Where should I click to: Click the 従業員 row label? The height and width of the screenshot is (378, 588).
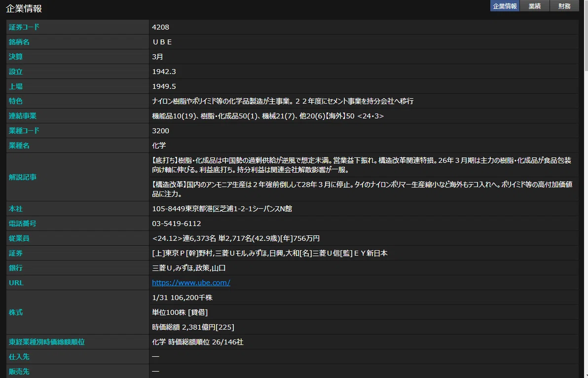tap(19, 238)
